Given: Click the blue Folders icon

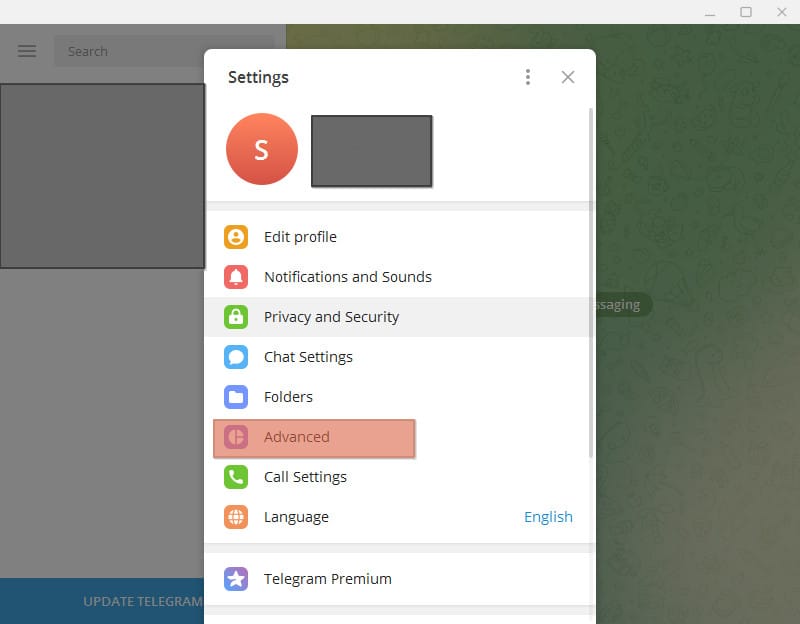Looking at the screenshot, I should pyautogui.click(x=236, y=397).
